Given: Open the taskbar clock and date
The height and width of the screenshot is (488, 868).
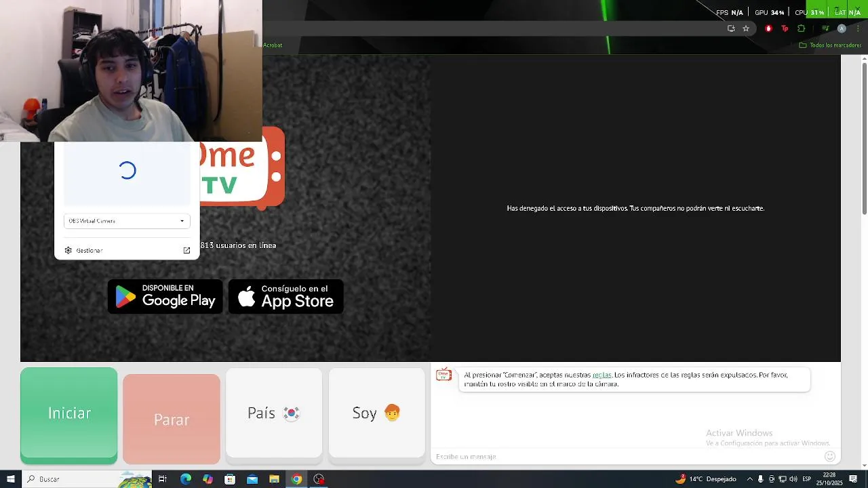Looking at the screenshot, I should 829,479.
